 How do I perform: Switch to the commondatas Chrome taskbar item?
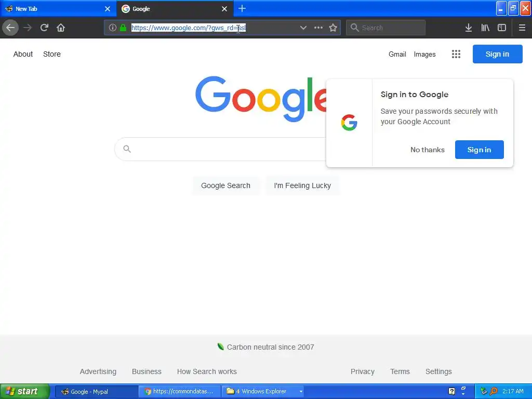tap(180, 392)
